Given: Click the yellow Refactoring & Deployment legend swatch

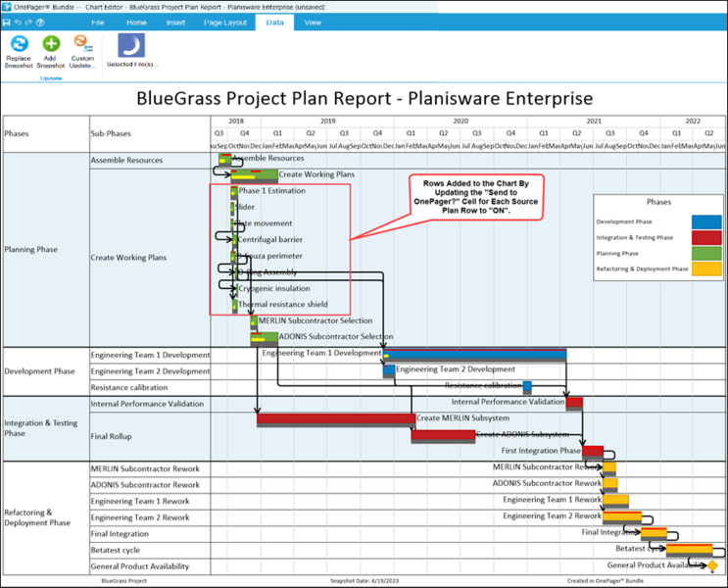Looking at the screenshot, I should coord(706,269).
